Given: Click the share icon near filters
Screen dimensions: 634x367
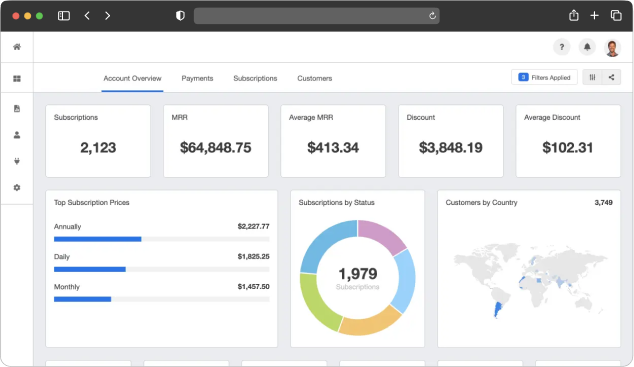Looking at the screenshot, I should [611, 77].
